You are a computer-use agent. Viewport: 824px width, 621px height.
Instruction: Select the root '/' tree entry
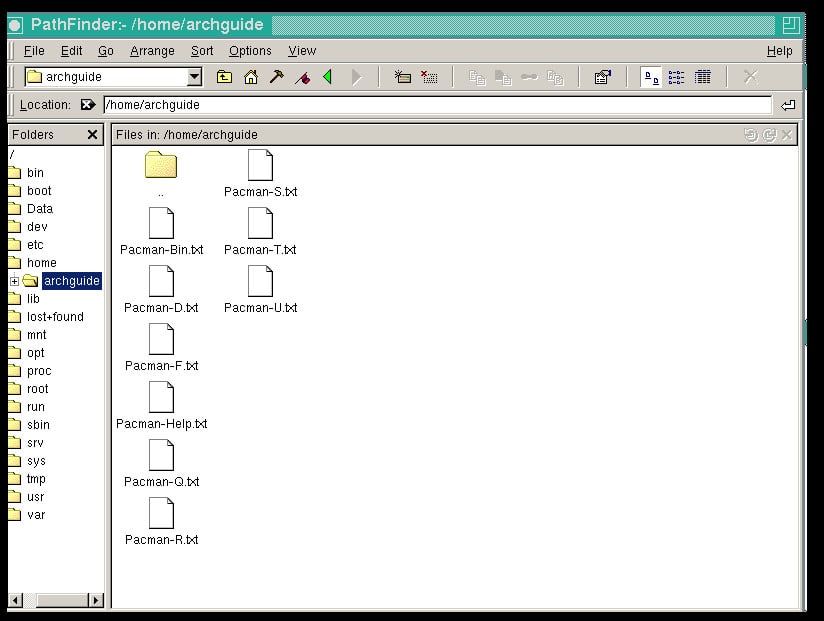(12, 154)
